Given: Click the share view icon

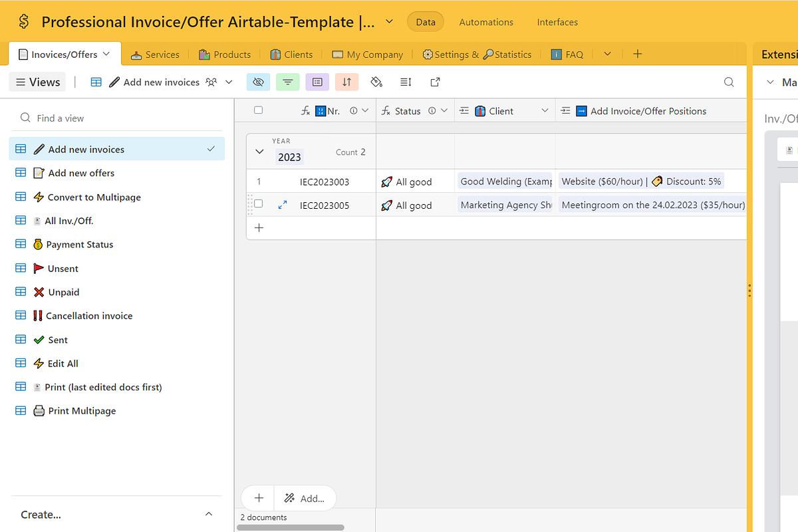Looking at the screenshot, I should point(436,82).
